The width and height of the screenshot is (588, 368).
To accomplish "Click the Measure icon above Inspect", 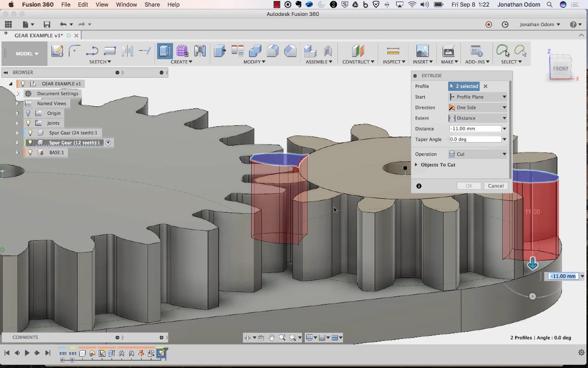I will pyautogui.click(x=393, y=51).
